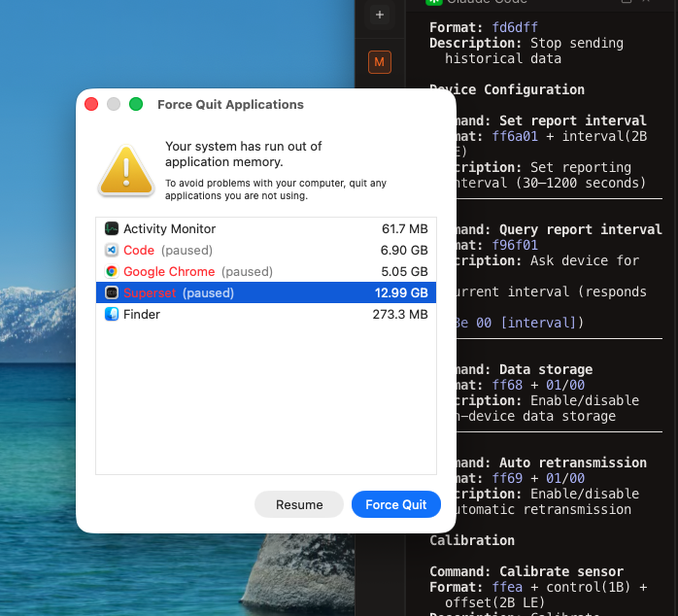Click ff68 code in terminal window
The image size is (678, 616).
pos(507,385)
